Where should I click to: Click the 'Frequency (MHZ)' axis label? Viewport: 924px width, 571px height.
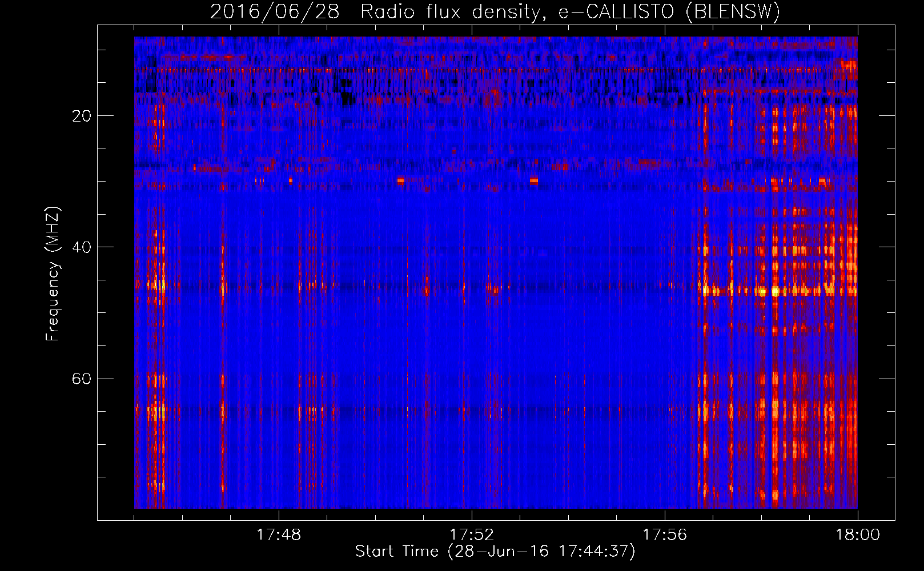(53, 274)
